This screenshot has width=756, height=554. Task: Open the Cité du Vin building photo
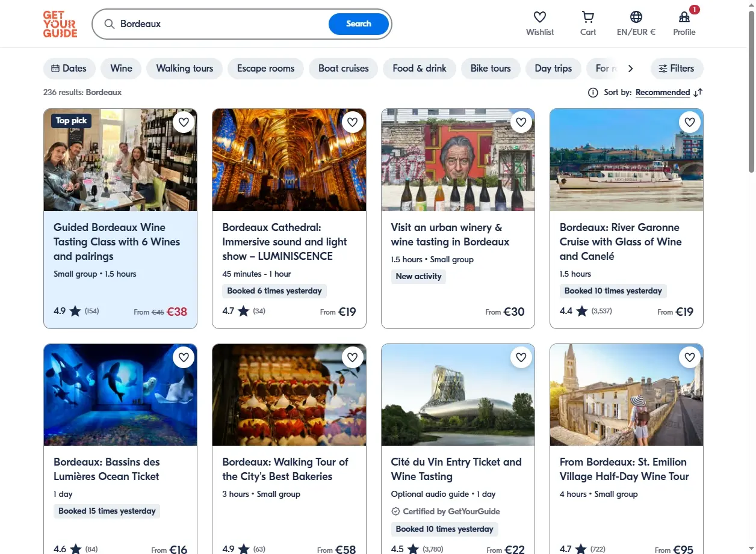tap(458, 395)
